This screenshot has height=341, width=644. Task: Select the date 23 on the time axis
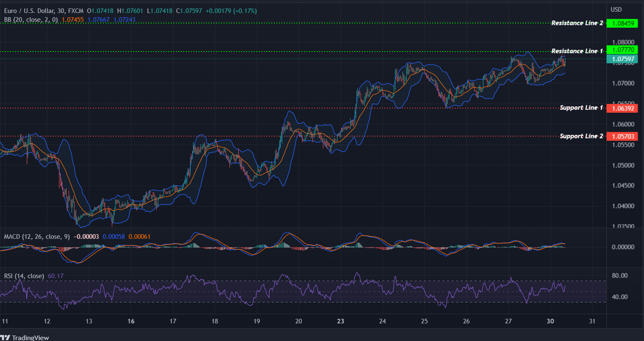[x=341, y=321]
